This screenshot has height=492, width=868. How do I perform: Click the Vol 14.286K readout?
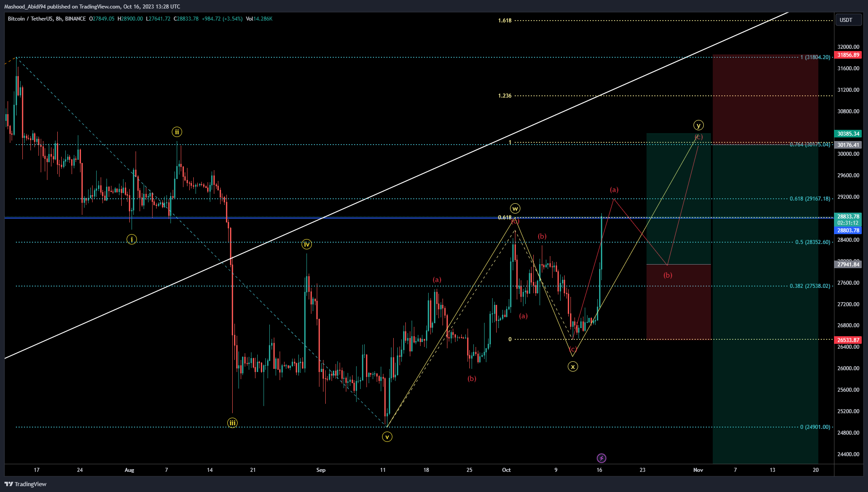pyautogui.click(x=259, y=19)
